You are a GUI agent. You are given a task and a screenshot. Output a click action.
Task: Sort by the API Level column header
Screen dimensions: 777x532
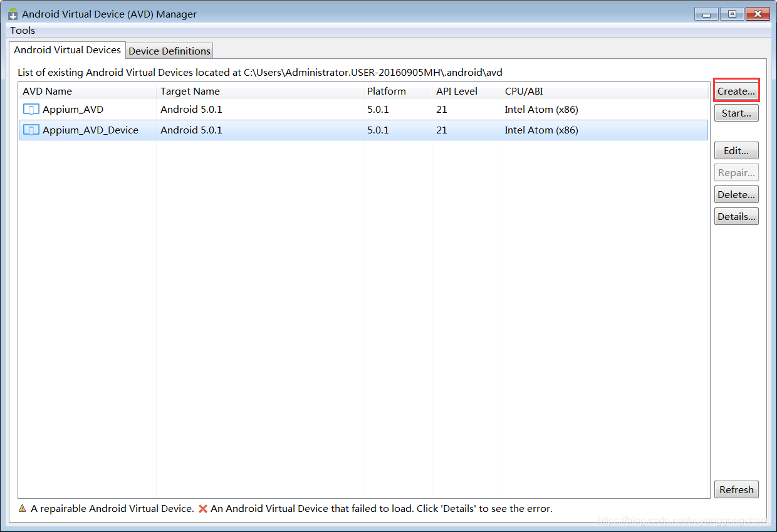[x=466, y=91]
